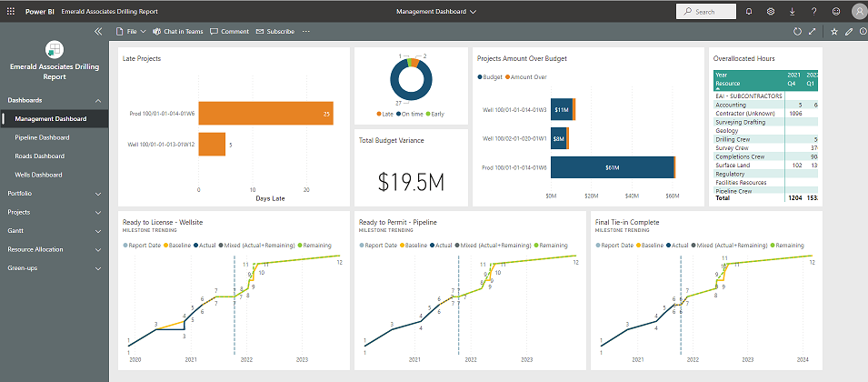The image size is (868, 382).
Task: Click the Subscribe button
Action: tap(274, 31)
